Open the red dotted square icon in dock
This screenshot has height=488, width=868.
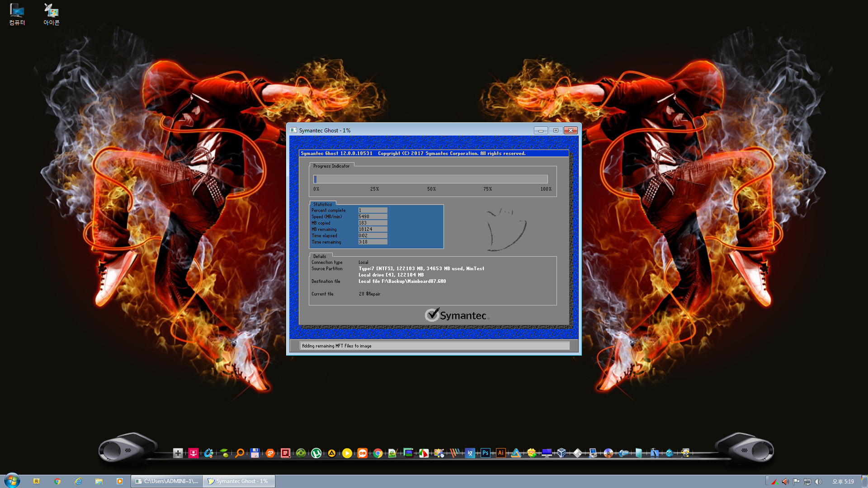pos(286,453)
